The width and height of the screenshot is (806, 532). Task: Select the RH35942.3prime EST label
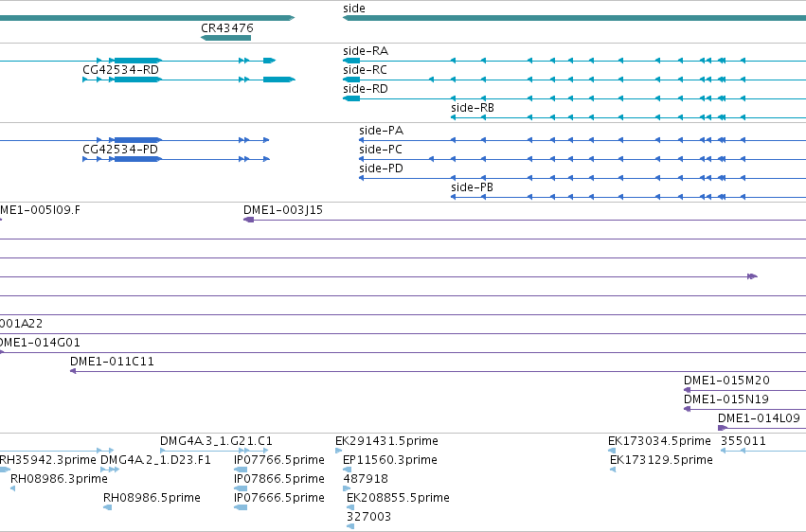click(47, 460)
